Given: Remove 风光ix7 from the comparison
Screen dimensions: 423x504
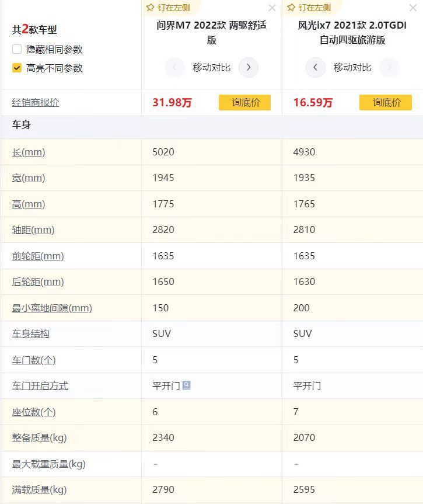Looking at the screenshot, I should click(412, 8).
